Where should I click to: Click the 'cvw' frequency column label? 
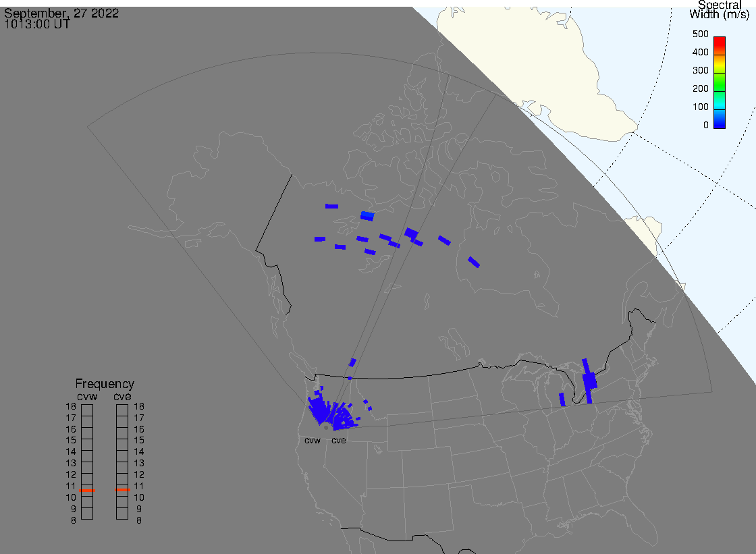click(x=87, y=396)
